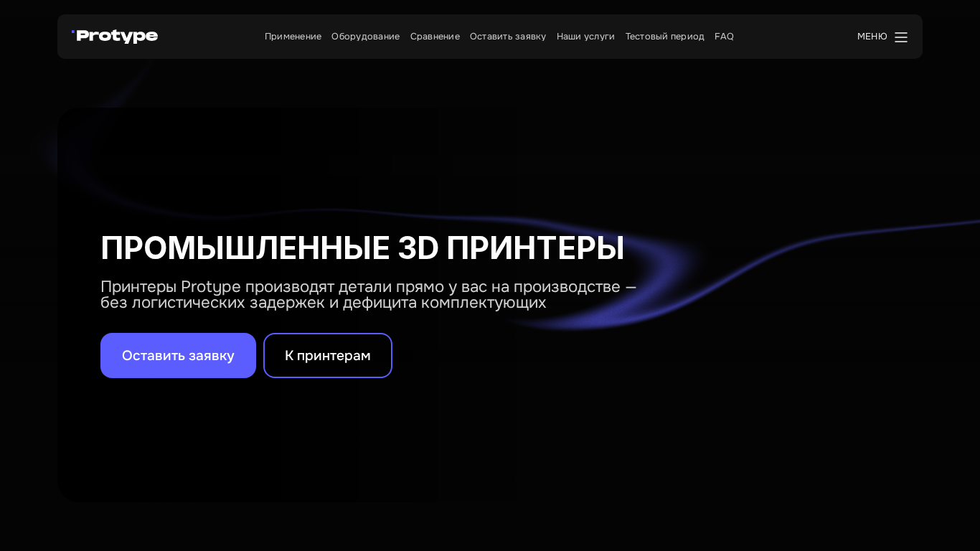Open Оборудование nav link
Viewport: 980px width, 551px height.
coord(365,36)
